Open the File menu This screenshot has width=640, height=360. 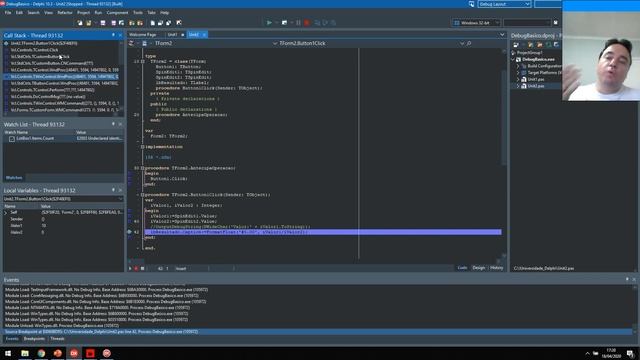point(8,13)
